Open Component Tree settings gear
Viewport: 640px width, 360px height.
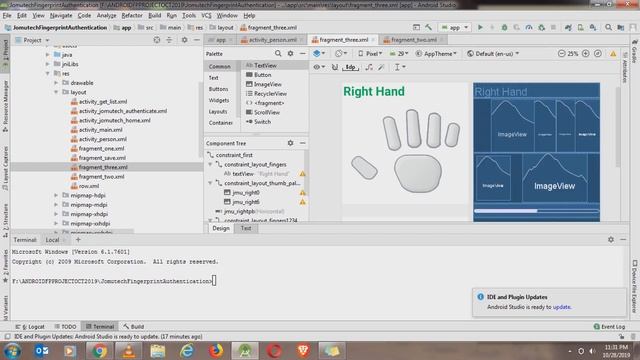click(x=290, y=143)
